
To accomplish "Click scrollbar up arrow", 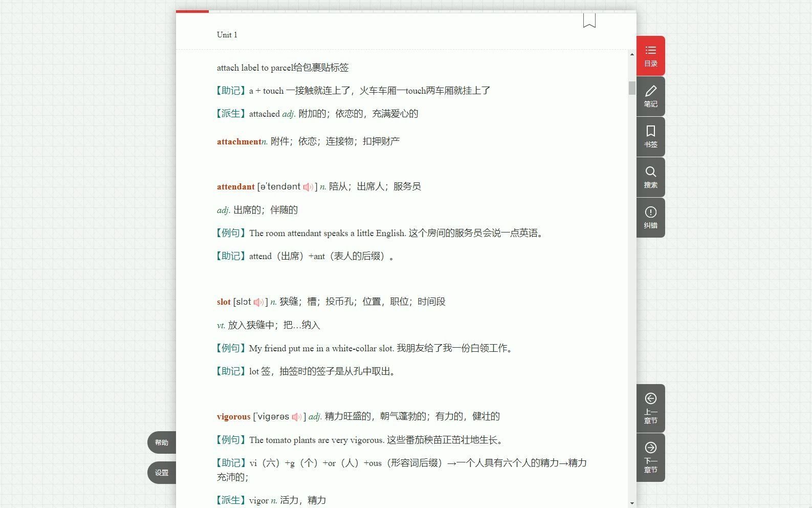I will (x=632, y=54).
